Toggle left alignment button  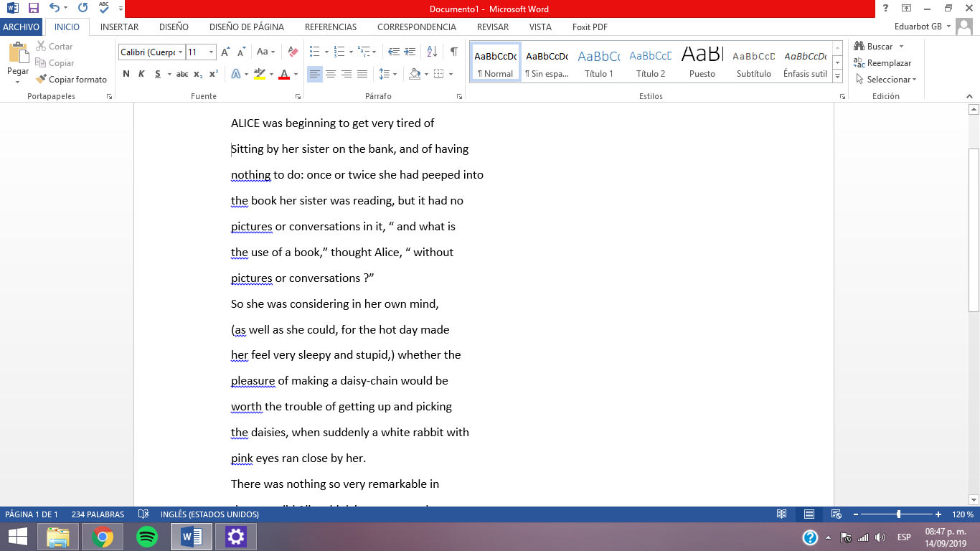[x=315, y=74]
